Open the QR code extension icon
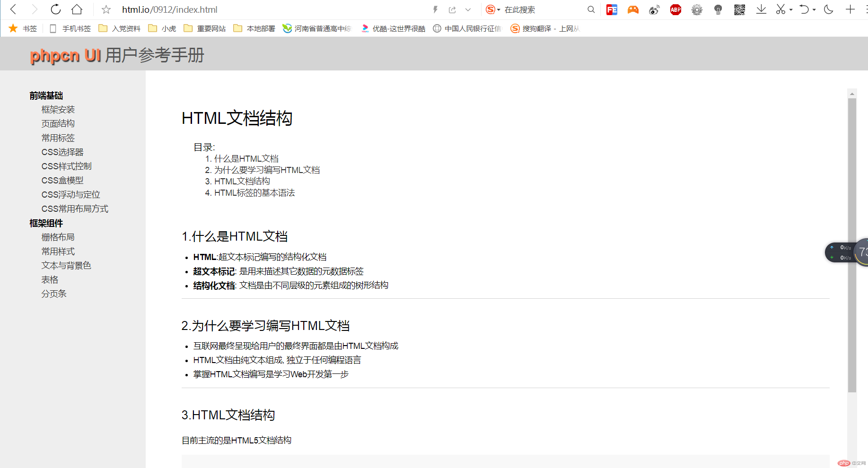868x468 pixels. tap(739, 9)
